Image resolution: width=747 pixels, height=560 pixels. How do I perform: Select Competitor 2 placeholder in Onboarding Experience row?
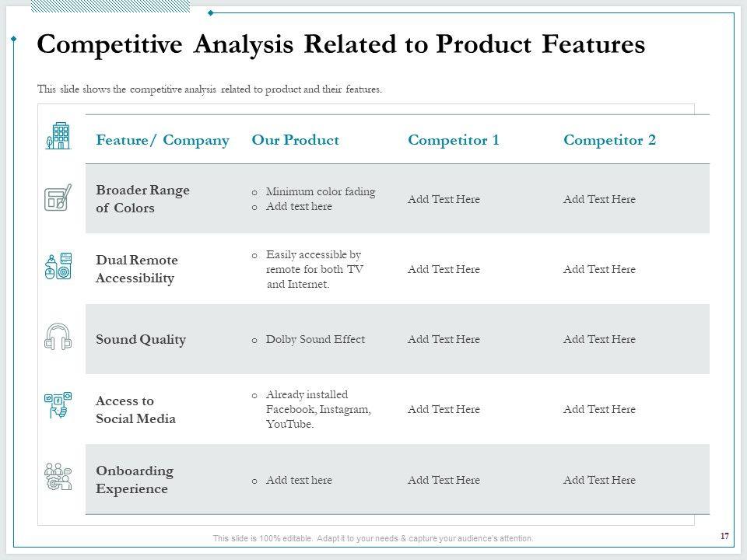point(599,481)
